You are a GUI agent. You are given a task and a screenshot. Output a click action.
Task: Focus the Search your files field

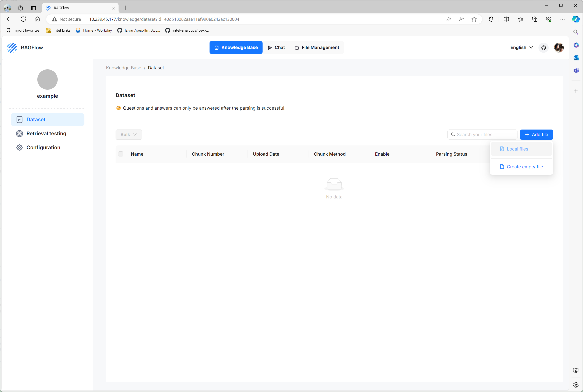click(485, 134)
